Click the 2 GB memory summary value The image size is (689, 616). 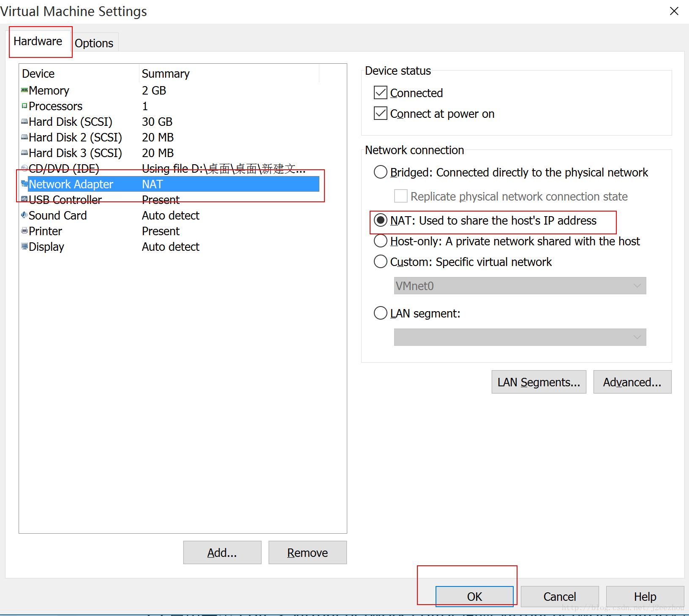click(154, 90)
